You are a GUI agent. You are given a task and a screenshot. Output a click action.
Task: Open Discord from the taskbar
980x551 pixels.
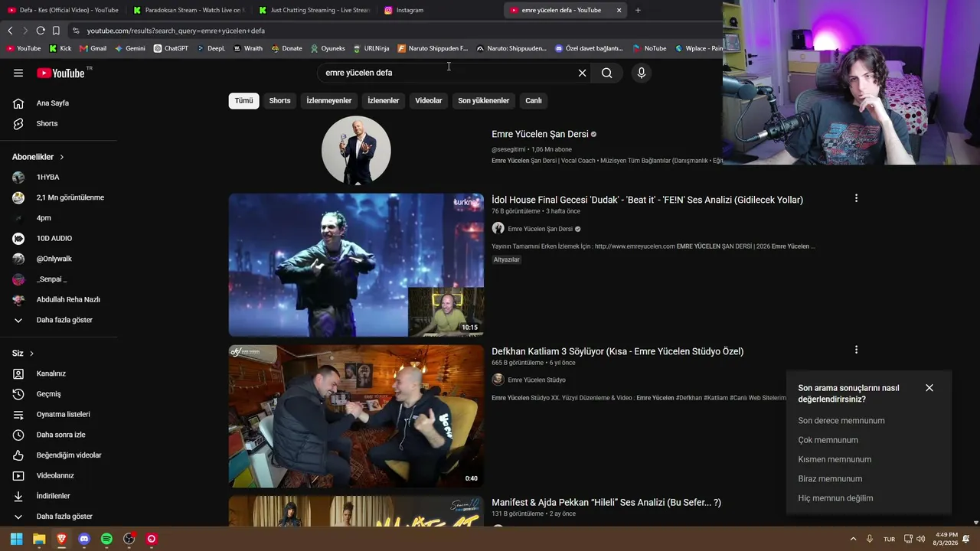tap(84, 539)
